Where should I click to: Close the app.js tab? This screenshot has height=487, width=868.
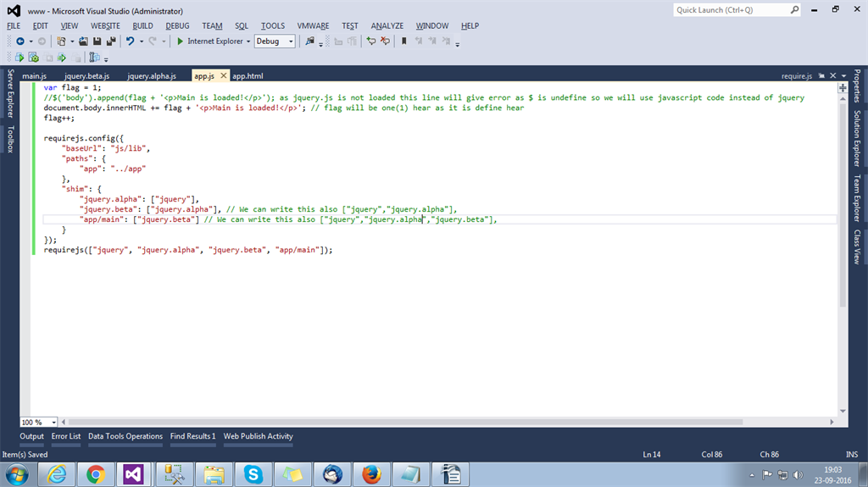click(224, 76)
